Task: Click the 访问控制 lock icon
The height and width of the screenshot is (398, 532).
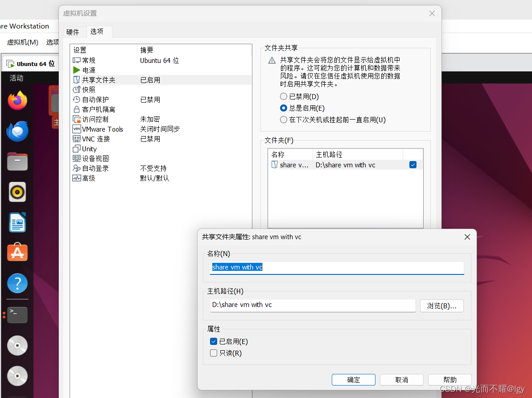Action: point(76,119)
